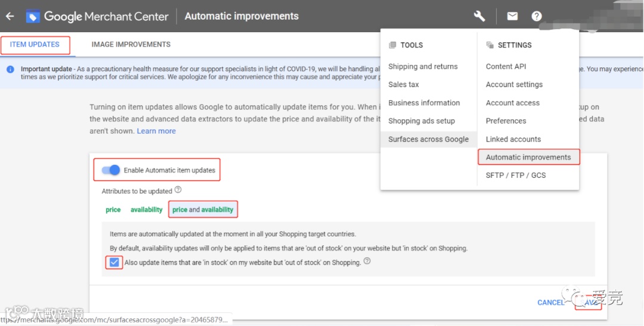Viewport: 644px width, 326px height.
Task: Select the 'price and availability' option
Action: (x=203, y=210)
